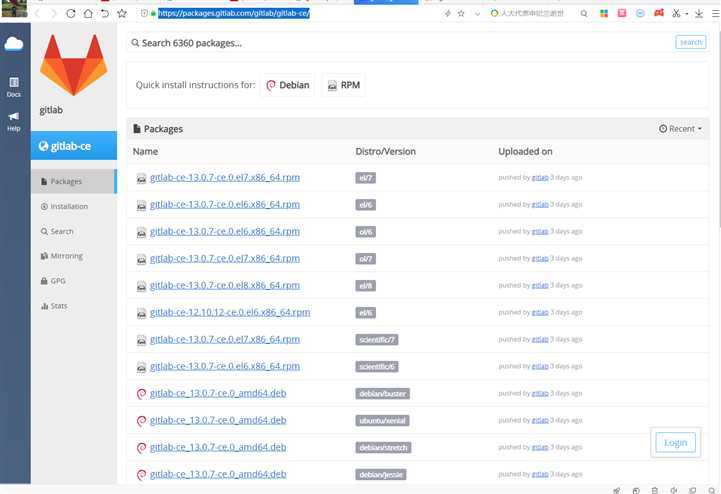
Task: Click the page vertical scrollbar
Action: point(718,124)
